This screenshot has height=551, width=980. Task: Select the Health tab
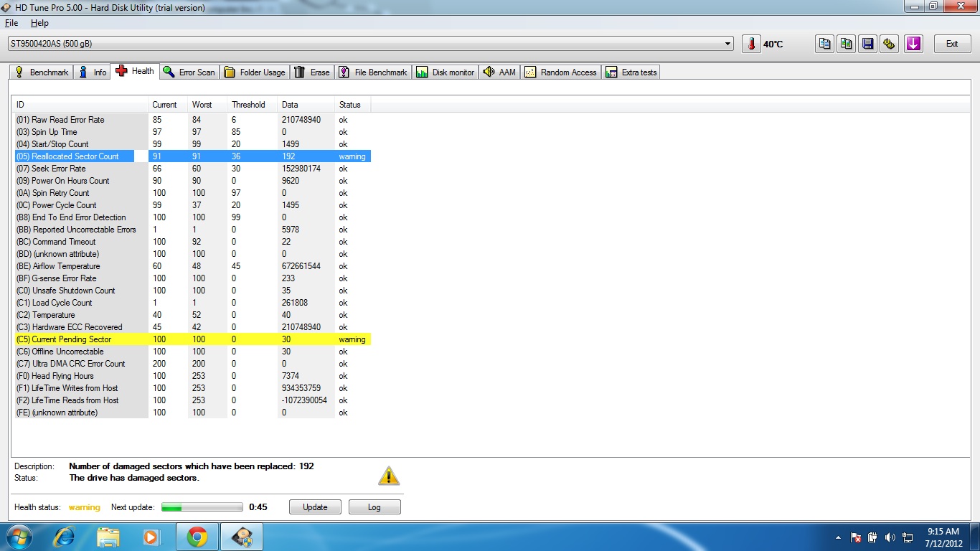point(135,71)
